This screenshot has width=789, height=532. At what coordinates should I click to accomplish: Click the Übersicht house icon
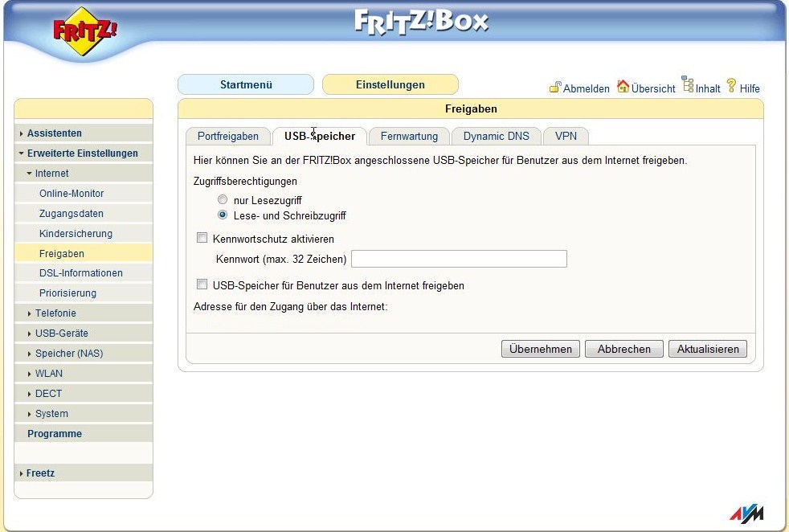(623, 86)
